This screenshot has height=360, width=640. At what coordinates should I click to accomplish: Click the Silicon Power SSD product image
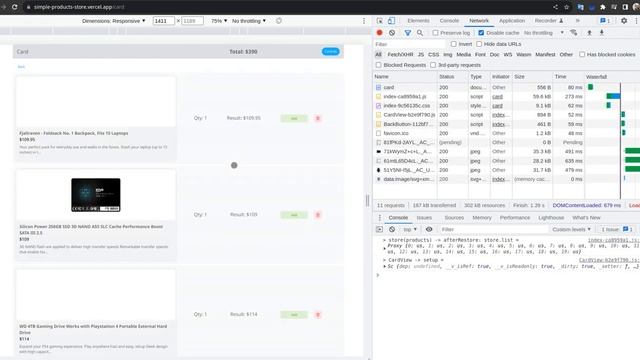(96, 195)
